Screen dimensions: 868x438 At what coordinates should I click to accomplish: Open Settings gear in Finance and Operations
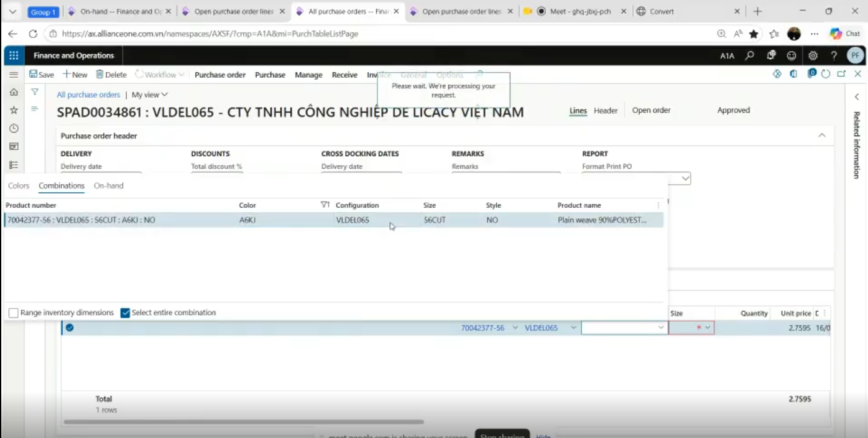[813, 55]
